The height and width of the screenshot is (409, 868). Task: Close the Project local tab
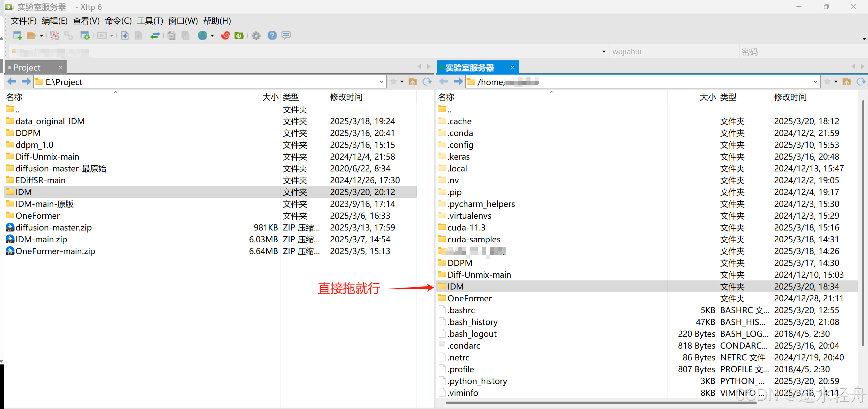coord(61,67)
